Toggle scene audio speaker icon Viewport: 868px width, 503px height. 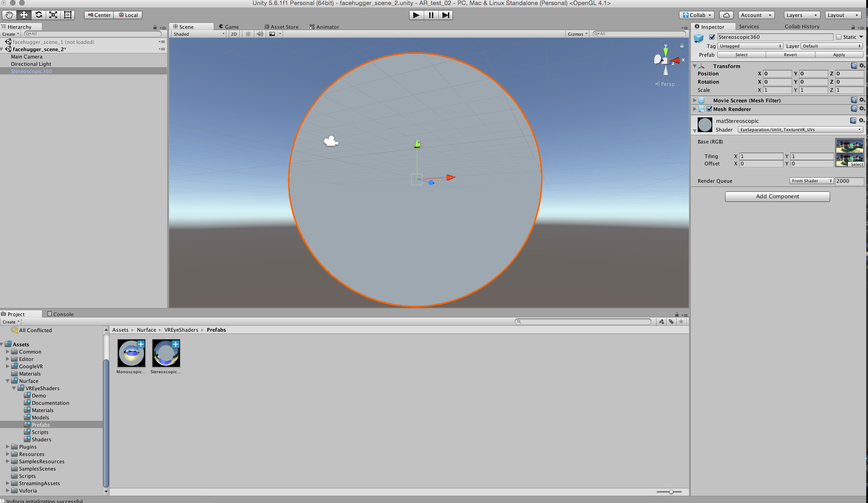coord(260,34)
